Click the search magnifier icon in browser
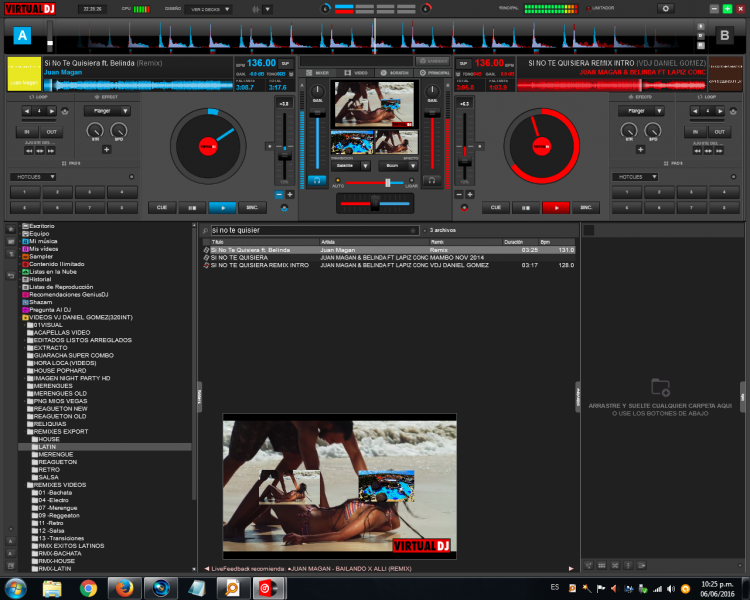This screenshot has width=750, height=600. pyautogui.click(x=206, y=231)
